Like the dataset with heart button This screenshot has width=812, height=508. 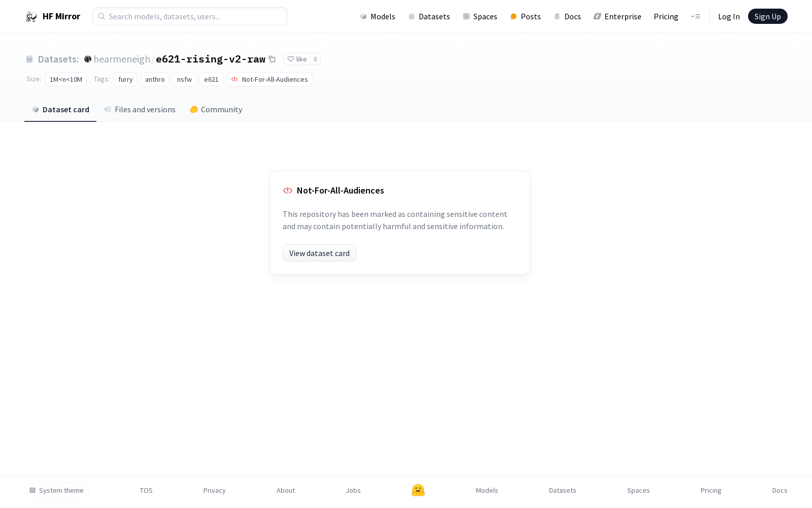click(x=297, y=59)
